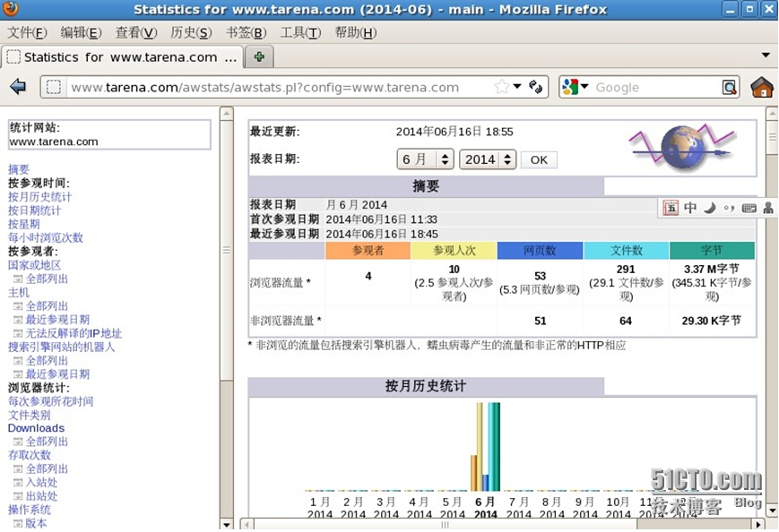The height and width of the screenshot is (532, 779).
Task: Select the Statistics for www.tarena.com tab
Action: [123, 57]
